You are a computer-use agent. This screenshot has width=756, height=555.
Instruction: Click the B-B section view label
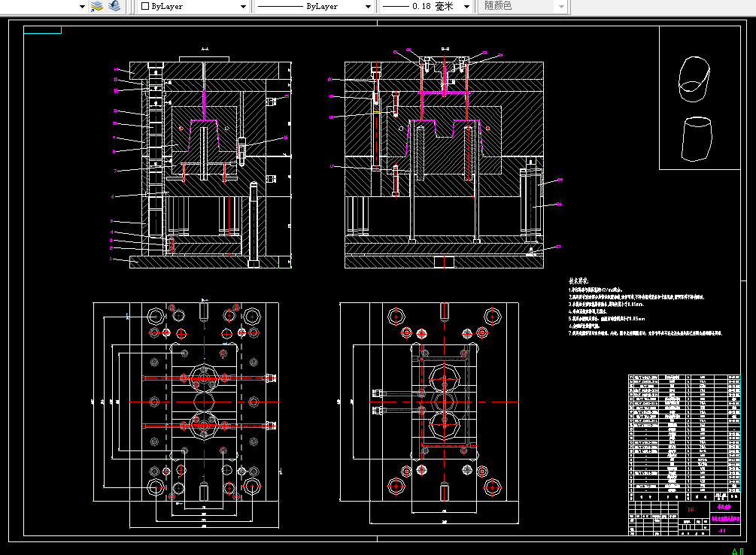(x=445, y=49)
